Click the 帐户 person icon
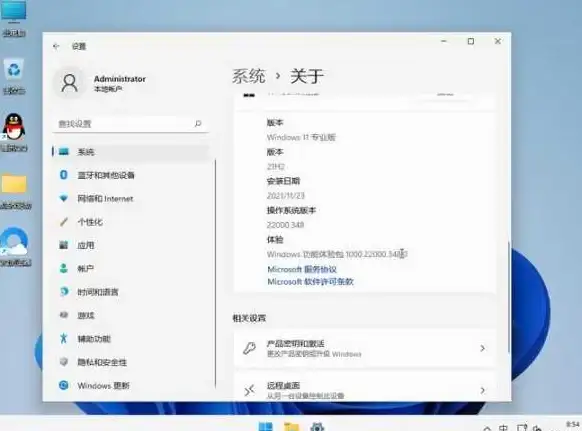 coord(64,268)
